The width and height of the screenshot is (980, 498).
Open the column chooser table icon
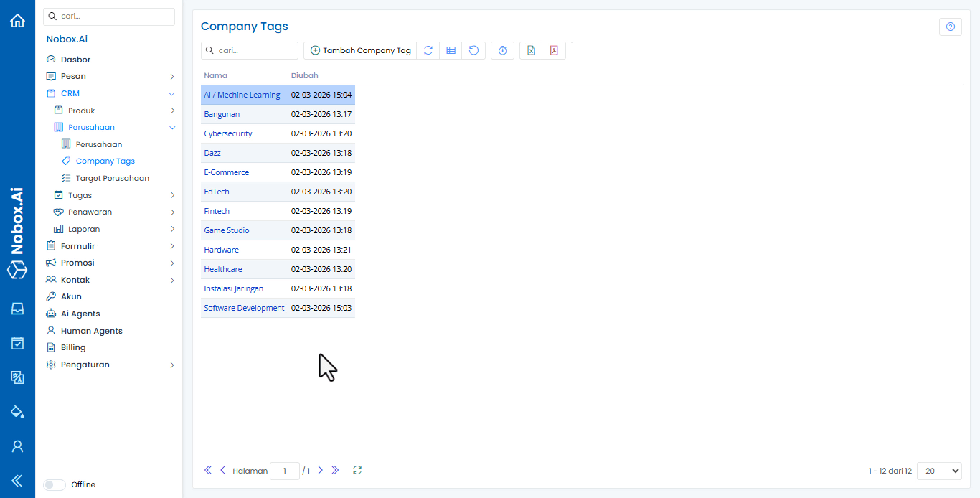(x=451, y=50)
